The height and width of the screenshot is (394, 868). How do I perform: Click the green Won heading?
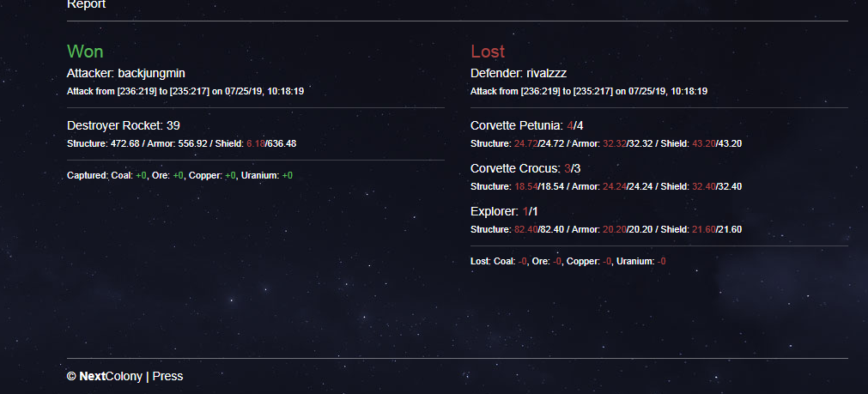tap(85, 52)
